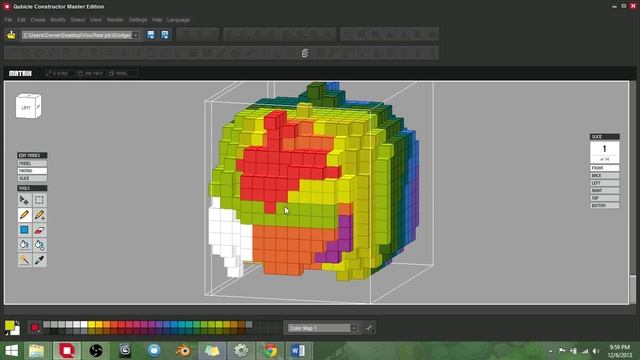Switch edit mode to SLICE
This screenshot has height=360, width=640.
[32, 178]
